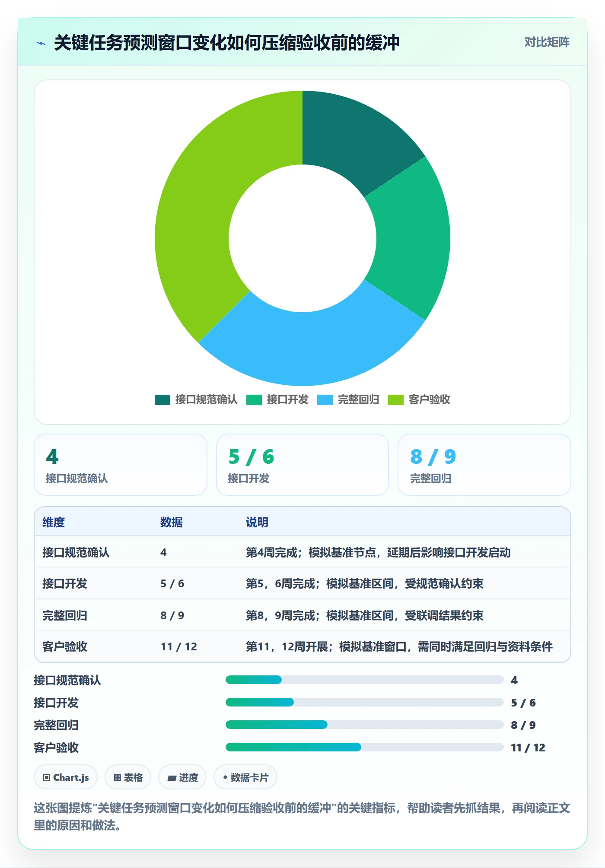Open the data card showing 4
The image size is (605, 868).
pyautogui.click(x=121, y=465)
